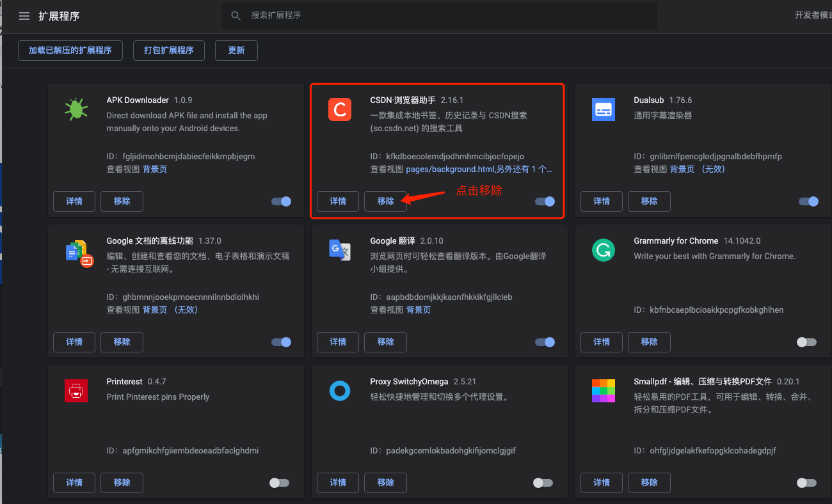Click the Google Docs offline icon

point(79,253)
